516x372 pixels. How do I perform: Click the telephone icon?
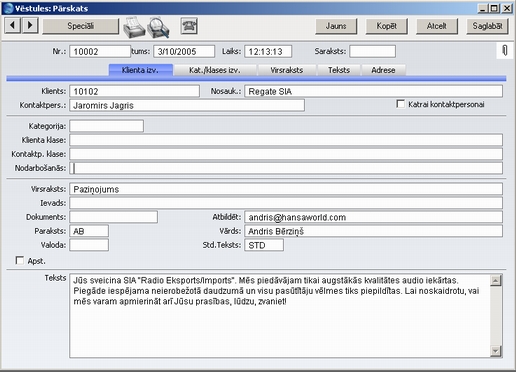click(189, 26)
